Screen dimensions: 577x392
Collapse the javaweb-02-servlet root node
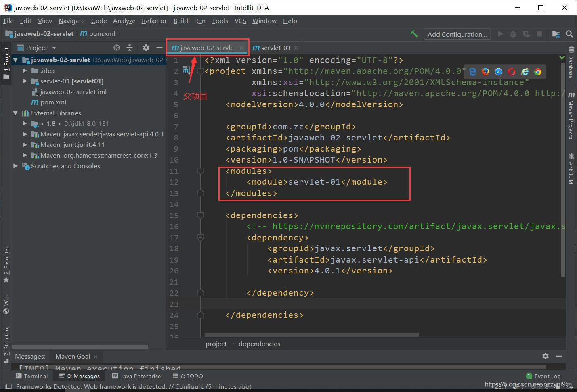point(15,60)
